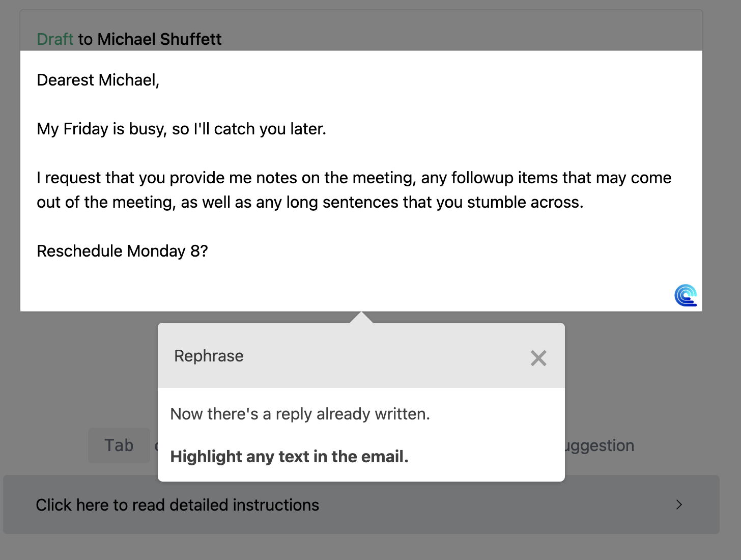Screen dimensions: 741x560
Task: Click the blue swirl assistant icon
Action: tap(686, 295)
